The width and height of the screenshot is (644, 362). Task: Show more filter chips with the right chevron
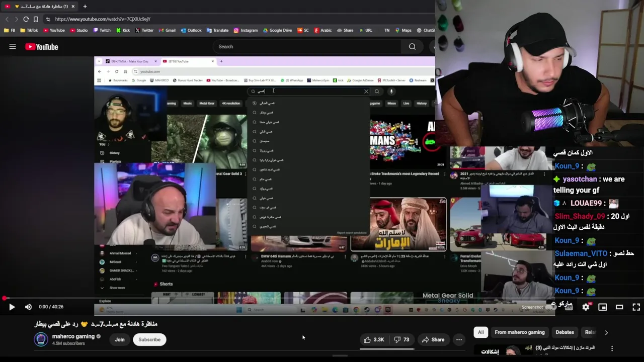(606, 332)
